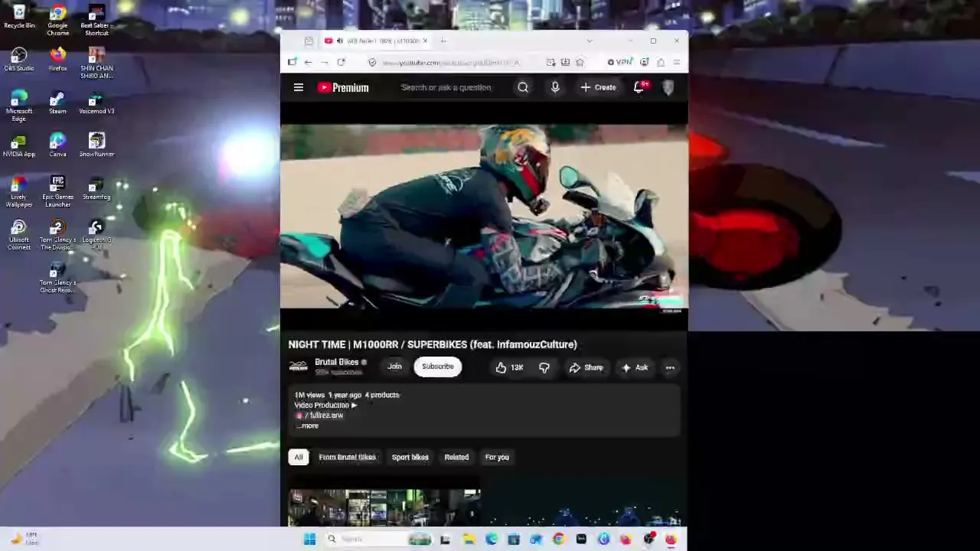This screenshot has height=551, width=980.
Task: Open the Windows Start menu
Action: click(309, 540)
